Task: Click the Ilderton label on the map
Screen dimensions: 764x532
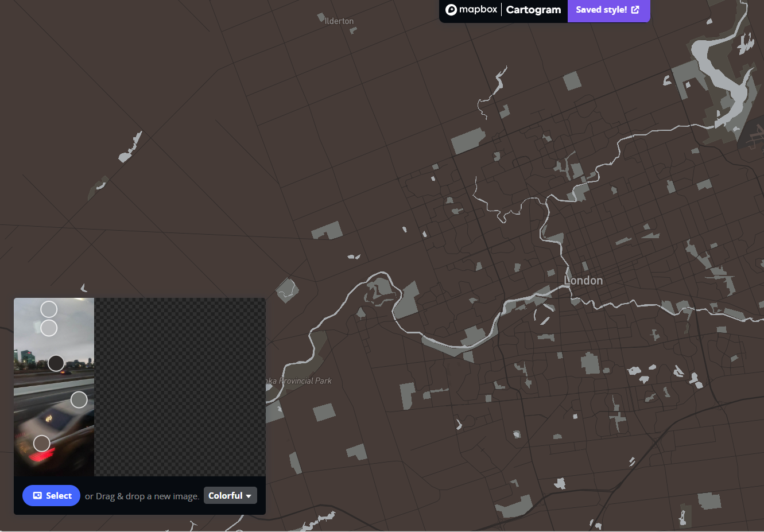Action: pos(339,21)
